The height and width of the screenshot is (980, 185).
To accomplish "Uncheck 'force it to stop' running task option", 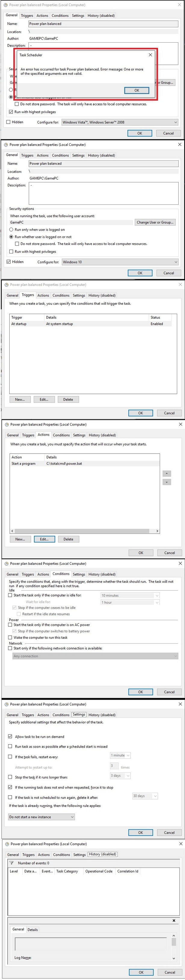I will [10, 787].
